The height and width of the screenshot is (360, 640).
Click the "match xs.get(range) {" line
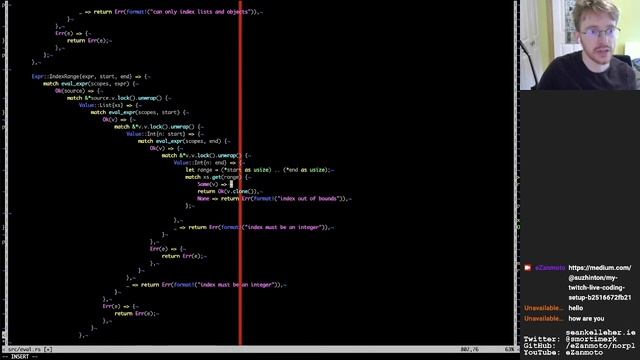(218, 177)
